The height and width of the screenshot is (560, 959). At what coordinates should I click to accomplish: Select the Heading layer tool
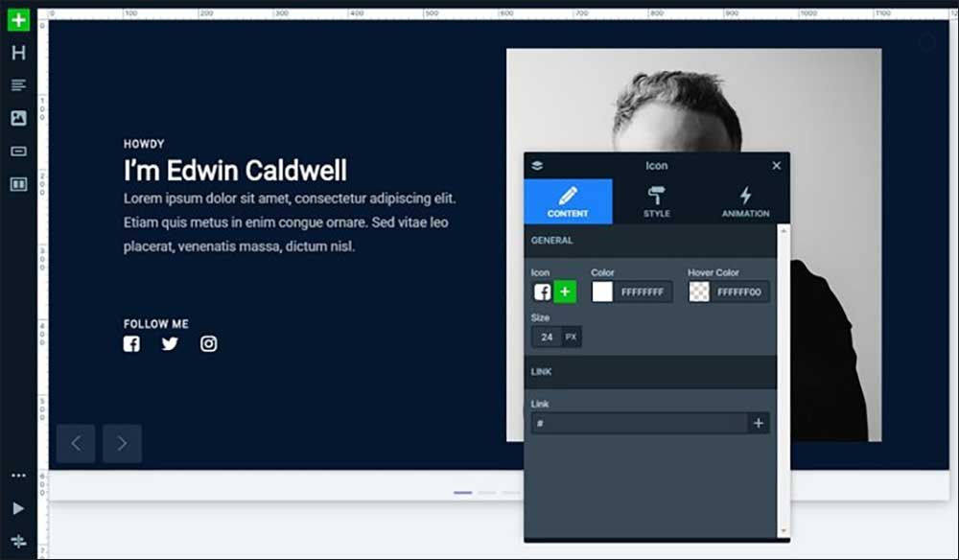[x=18, y=53]
